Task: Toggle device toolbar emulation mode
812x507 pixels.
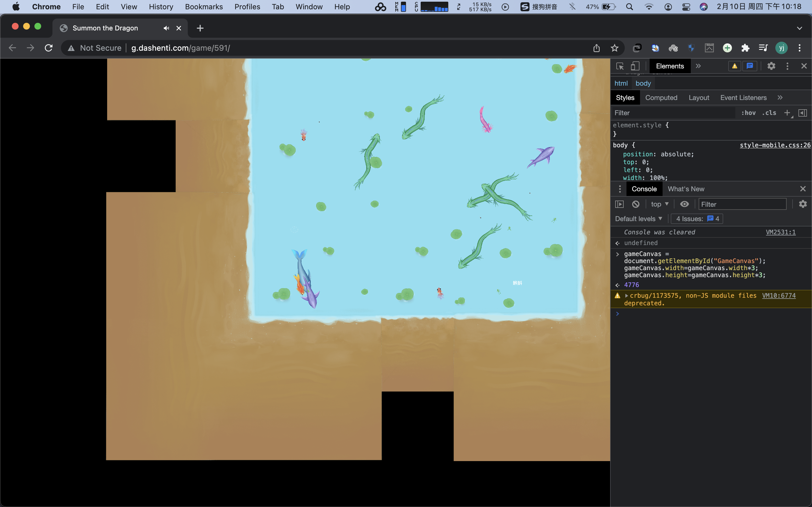Action: click(635, 66)
